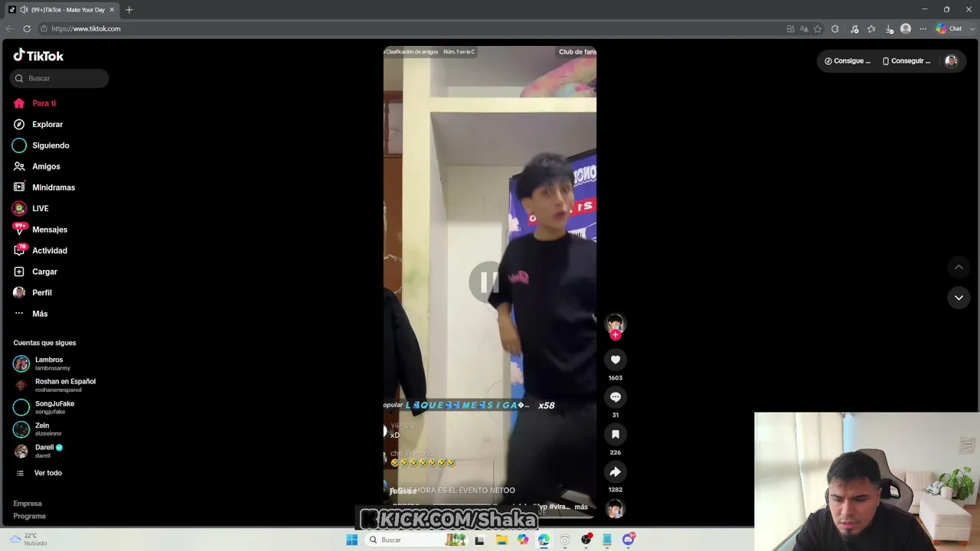The height and width of the screenshot is (551, 980).
Task: Open browser extensions menu
Action: click(835, 29)
